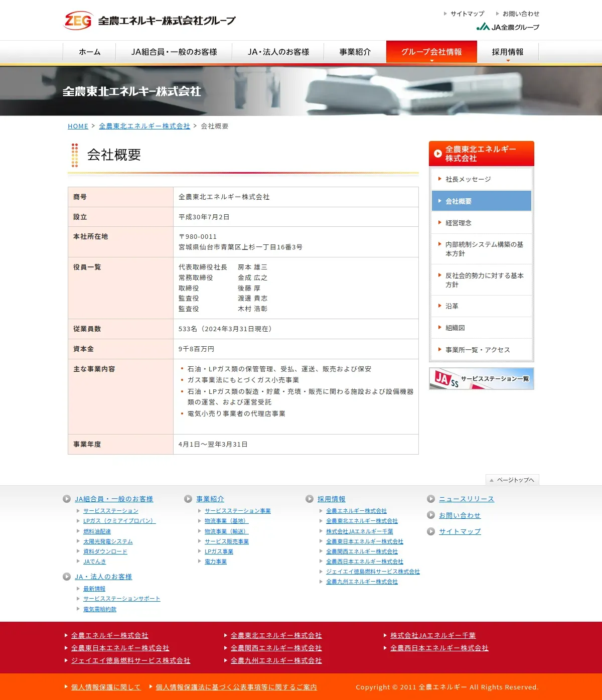Click the circle icon beside footer 採用情報

[310, 499]
